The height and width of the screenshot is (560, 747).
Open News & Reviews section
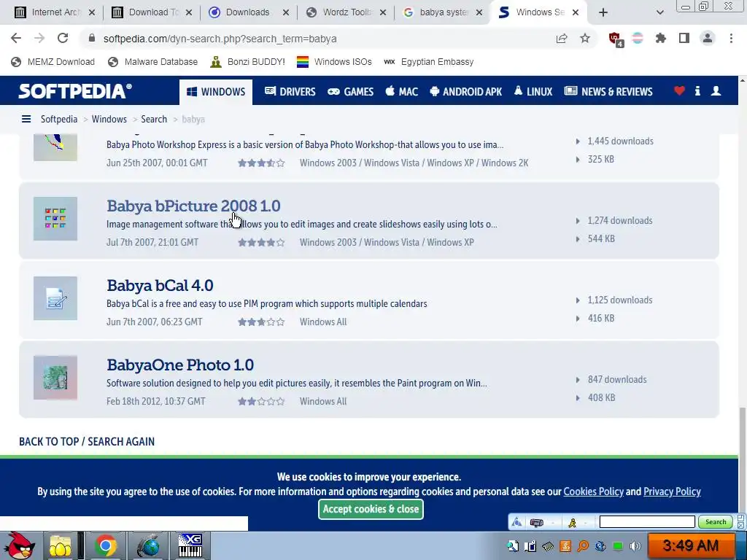click(x=608, y=91)
